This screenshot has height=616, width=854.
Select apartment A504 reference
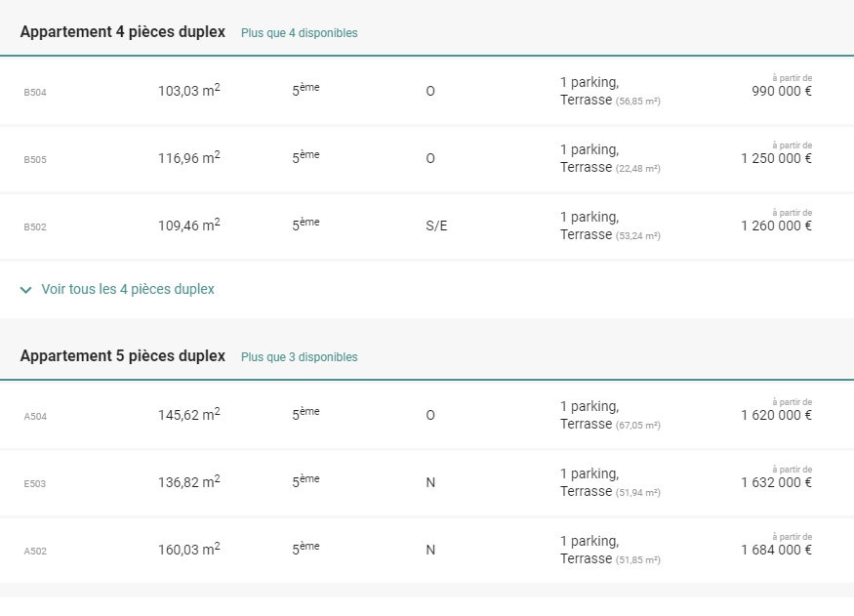tap(35, 416)
